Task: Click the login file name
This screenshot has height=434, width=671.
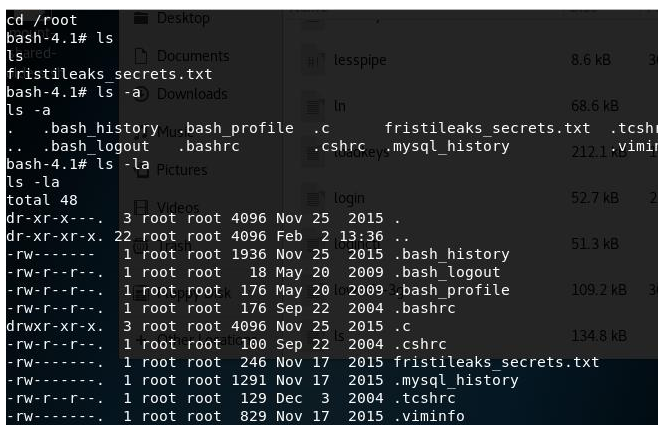Action: coord(350,198)
